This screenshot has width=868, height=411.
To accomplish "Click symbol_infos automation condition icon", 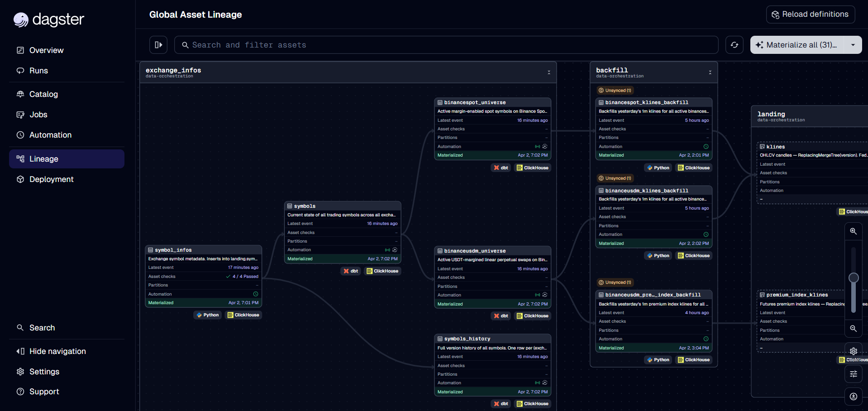I will tap(256, 294).
